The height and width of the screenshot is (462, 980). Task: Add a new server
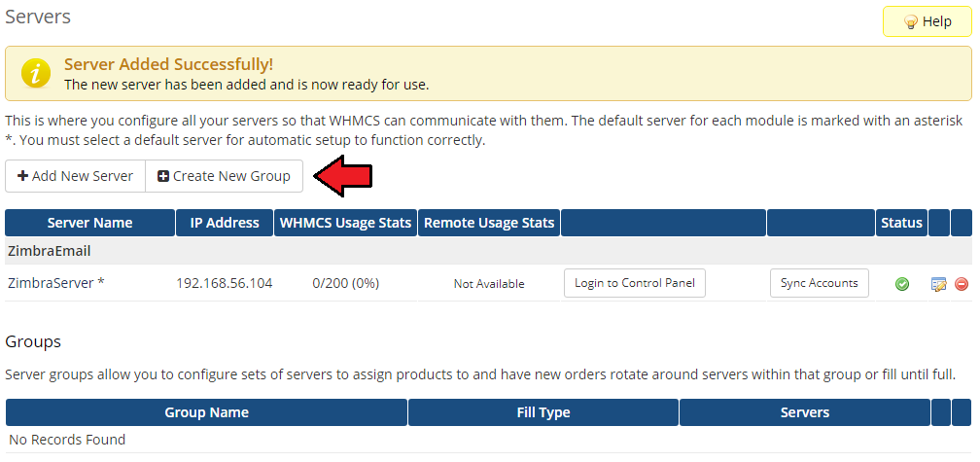point(75,176)
